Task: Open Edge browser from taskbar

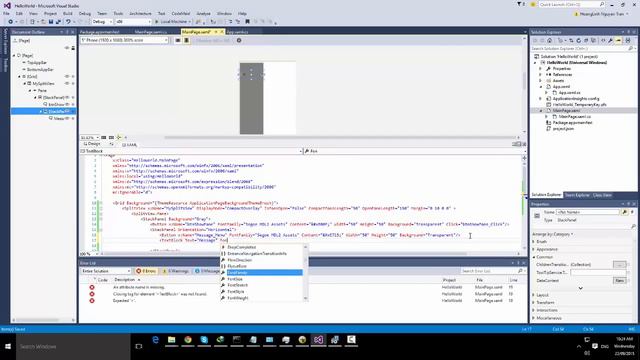Action: pos(156,340)
